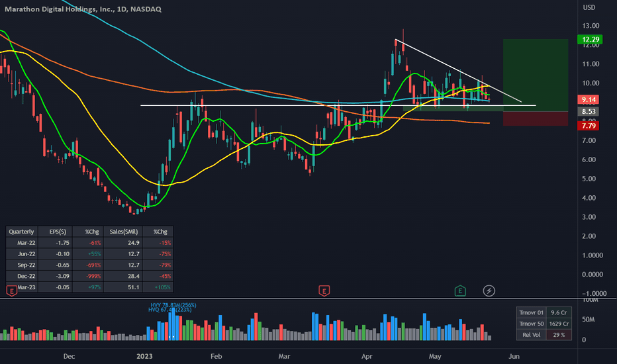Click the Feb label on time axis
The width and height of the screenshot is (617, 364).
[x=216, y=356]
